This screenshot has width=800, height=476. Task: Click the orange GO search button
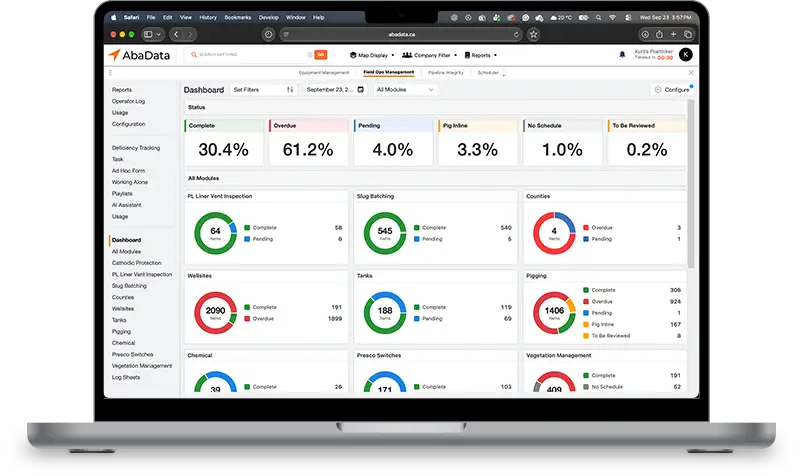pos(321,55)
